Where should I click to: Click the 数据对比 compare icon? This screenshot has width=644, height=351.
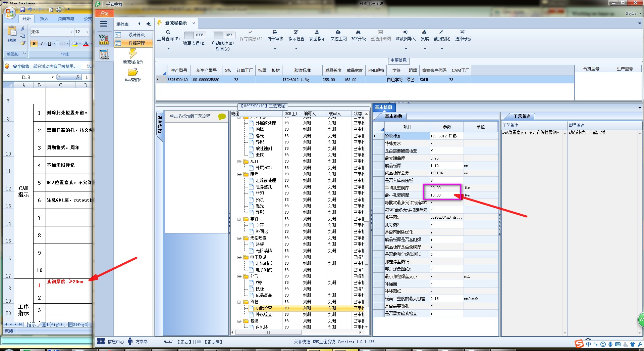point(441,32)
